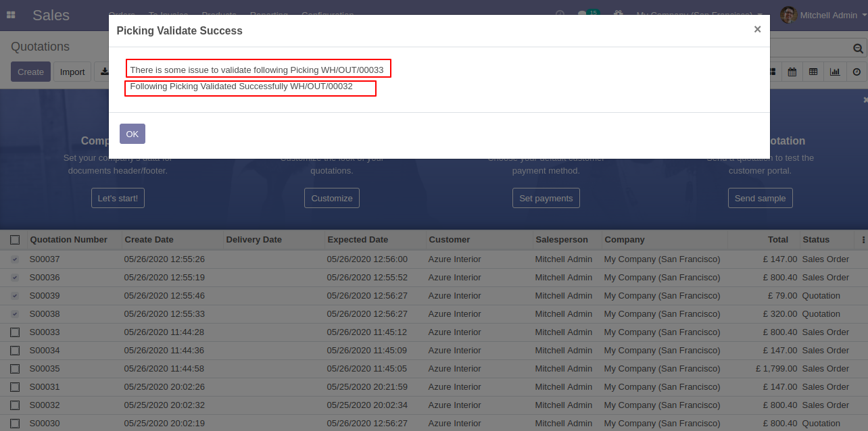Click the success message mentioning WH/OUT/00032
Viewport: 868px width, 431px height.
tap(241, 86)
